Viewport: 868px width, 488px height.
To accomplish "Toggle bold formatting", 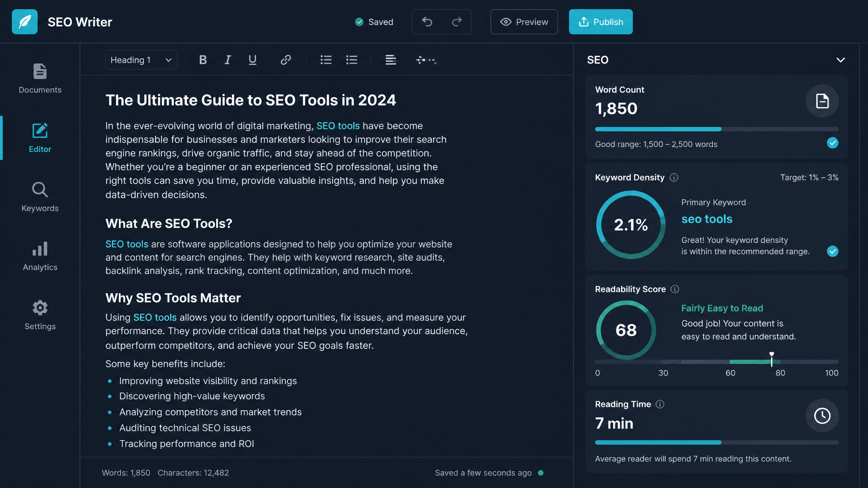I will [x=203, y=60].
